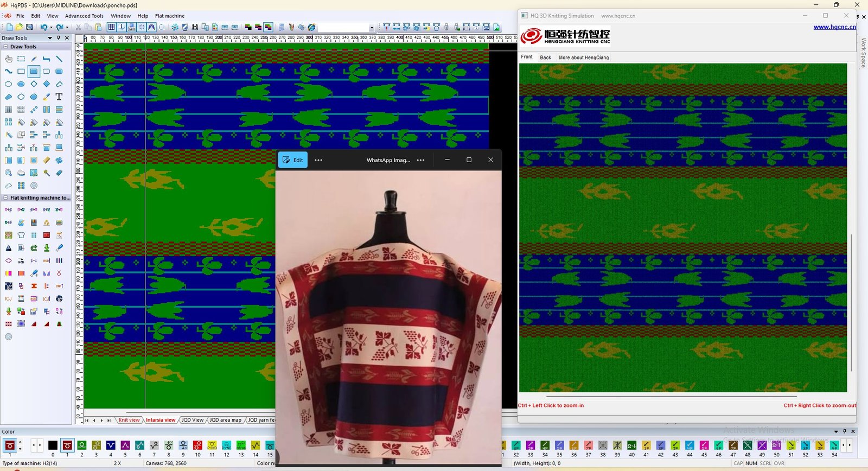Screen dimensions: 868x471
Task: Open the www.hqcnc.cn link
Action: click(x=834, y=27)
